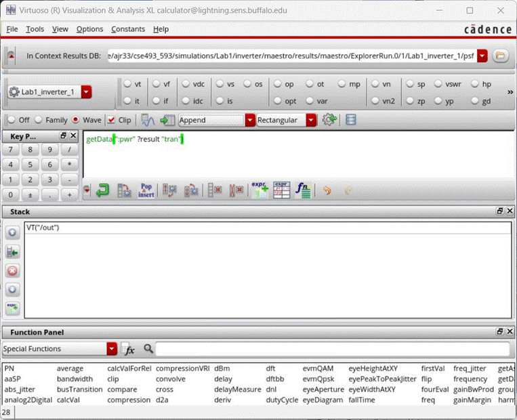Select the Family radio button
The image size is (517, 420).
tap(39, 120)
